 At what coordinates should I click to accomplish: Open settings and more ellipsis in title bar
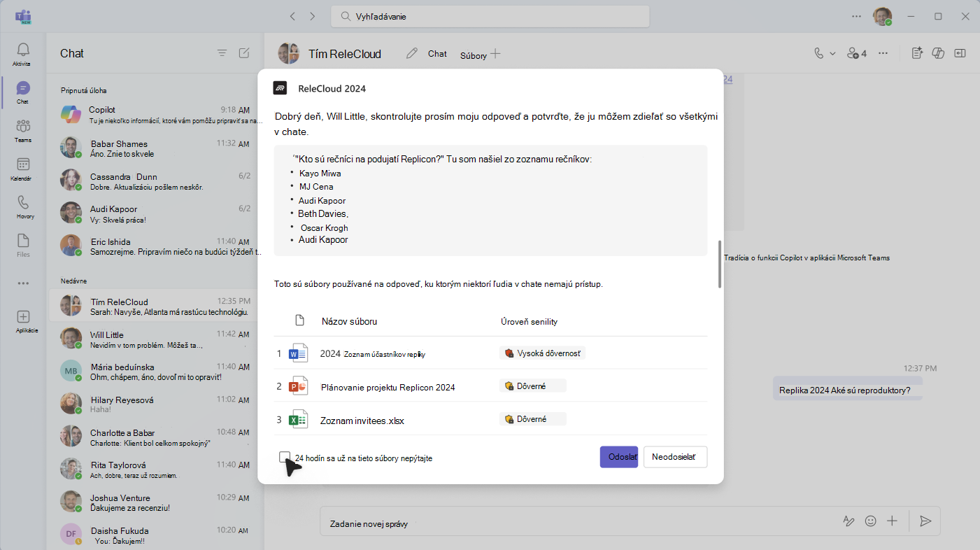point(857,16)
